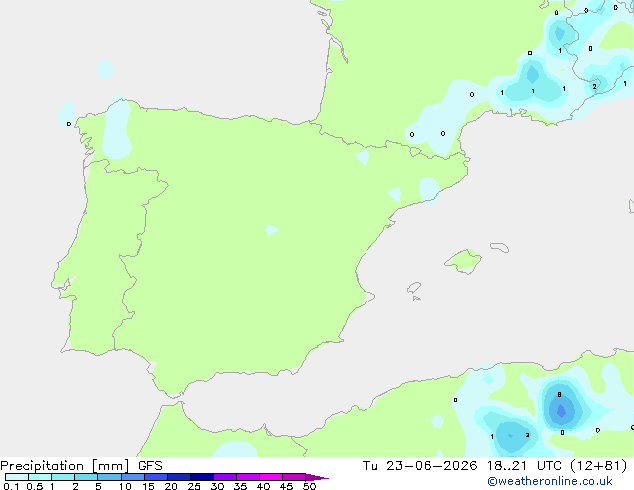Click the '0.5' legend scale label
This screenshot has height=490, width=634.
(35, 486)
